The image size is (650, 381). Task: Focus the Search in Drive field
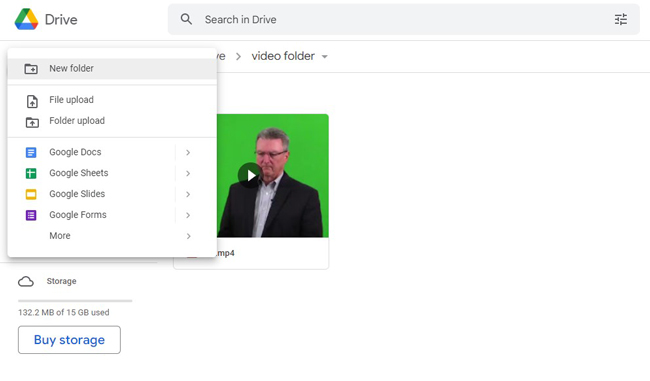point(403,19)
